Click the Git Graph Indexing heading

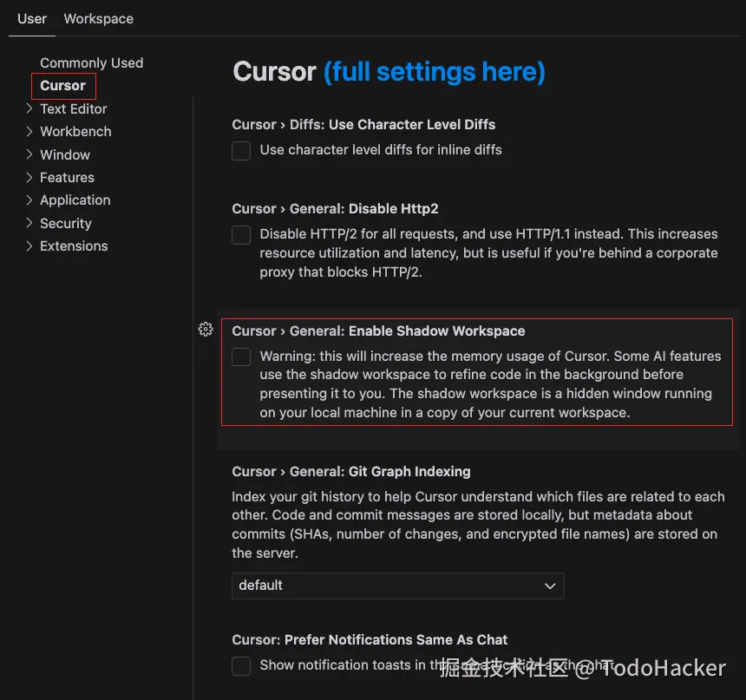[x=351, y=472]
